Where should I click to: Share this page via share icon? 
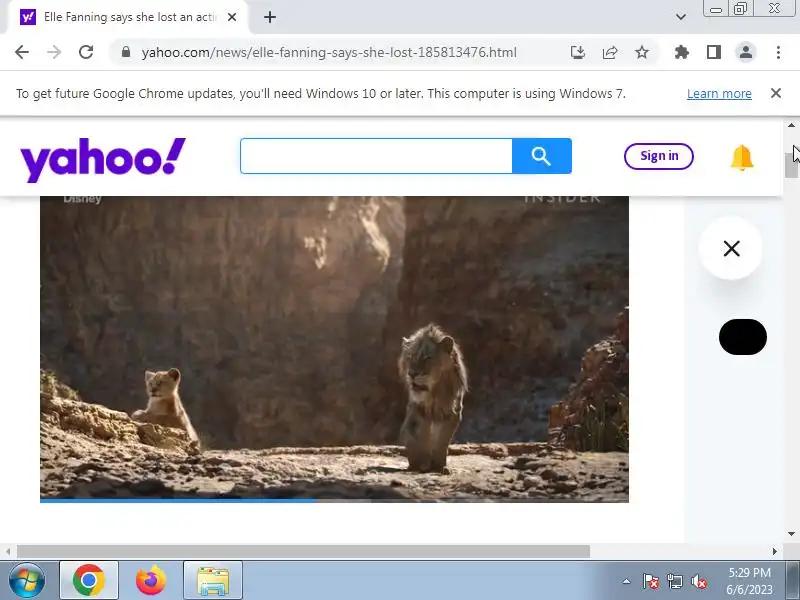click(x=610, y=52)
